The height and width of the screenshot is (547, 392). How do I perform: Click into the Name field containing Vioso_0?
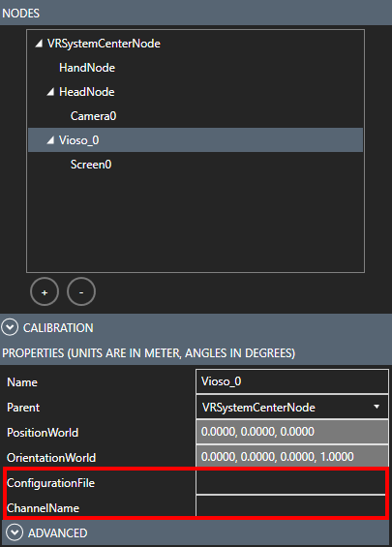point(292,381)
